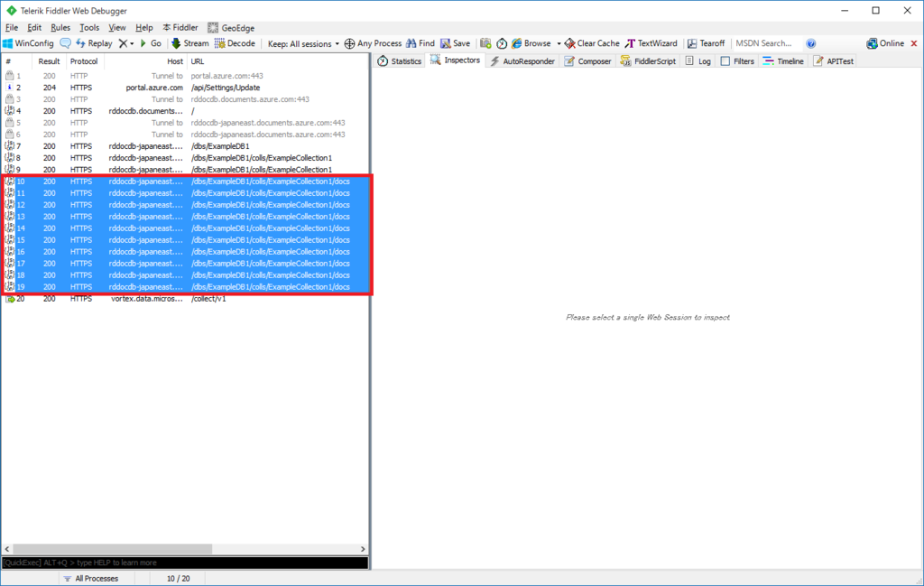Viewport: 924px width, 586px height.
Task: Switch to the Statistics tab
Action: [400, 60]
